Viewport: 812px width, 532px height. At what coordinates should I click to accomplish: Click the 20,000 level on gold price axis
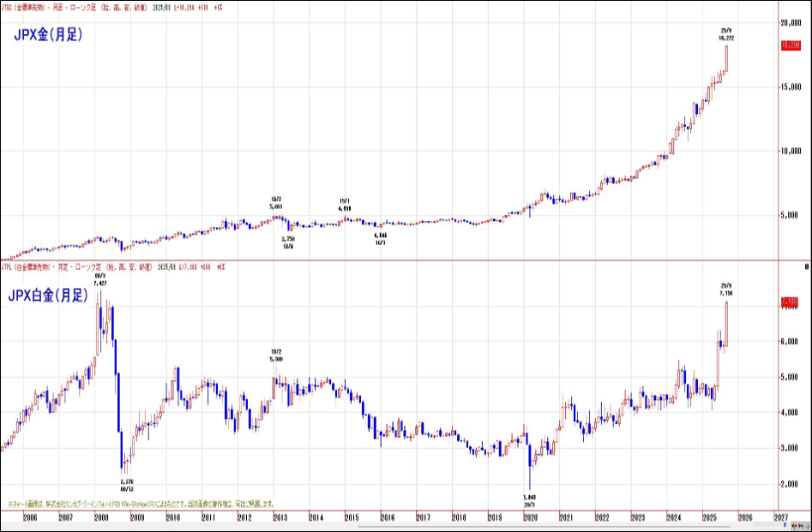coord(793,23)
